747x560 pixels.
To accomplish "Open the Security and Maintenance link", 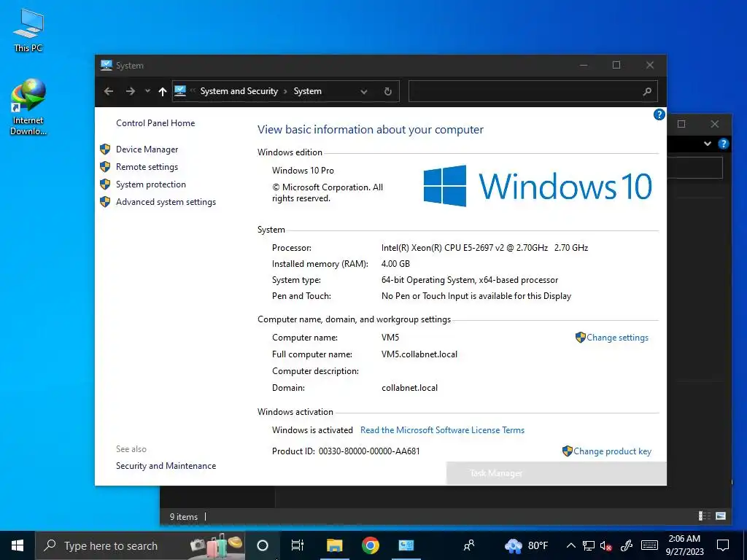I will coord(166,466).
